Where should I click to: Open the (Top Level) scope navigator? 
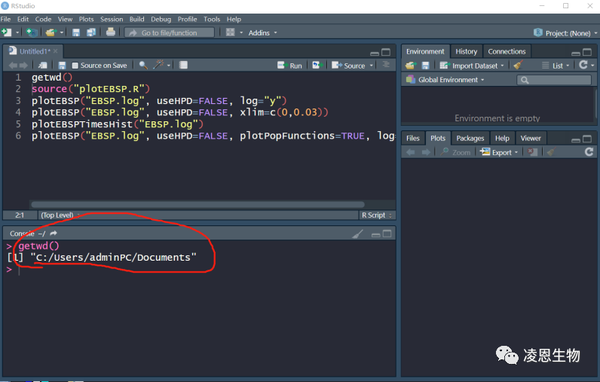(x=60, y=215)
